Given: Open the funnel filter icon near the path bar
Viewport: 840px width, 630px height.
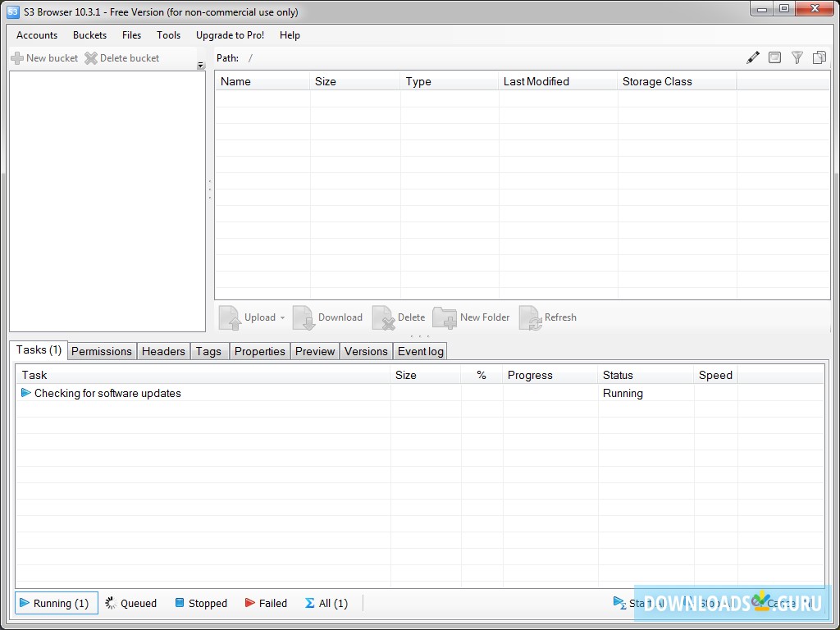Looking at the screenshot, I should click(797, 57).
